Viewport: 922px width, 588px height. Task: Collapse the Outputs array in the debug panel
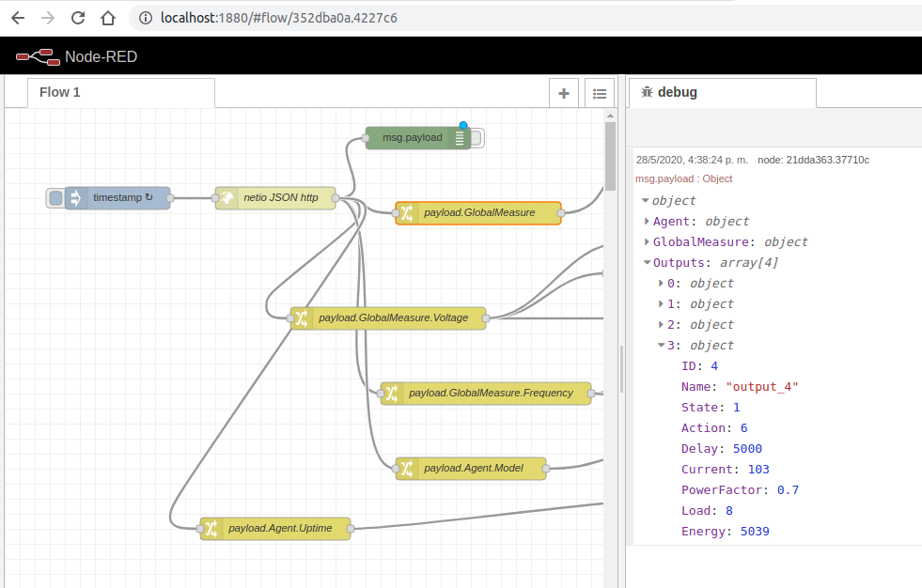647,262
